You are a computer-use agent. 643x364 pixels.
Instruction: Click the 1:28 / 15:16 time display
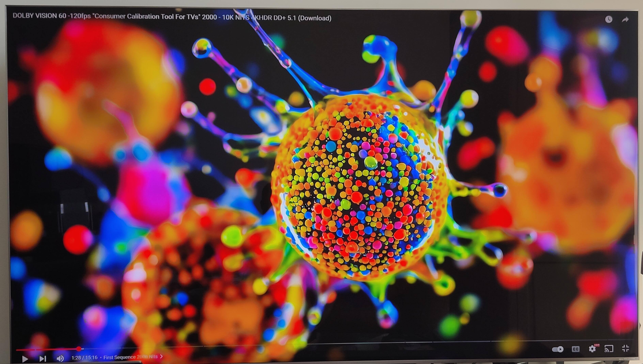coord(84,358)
